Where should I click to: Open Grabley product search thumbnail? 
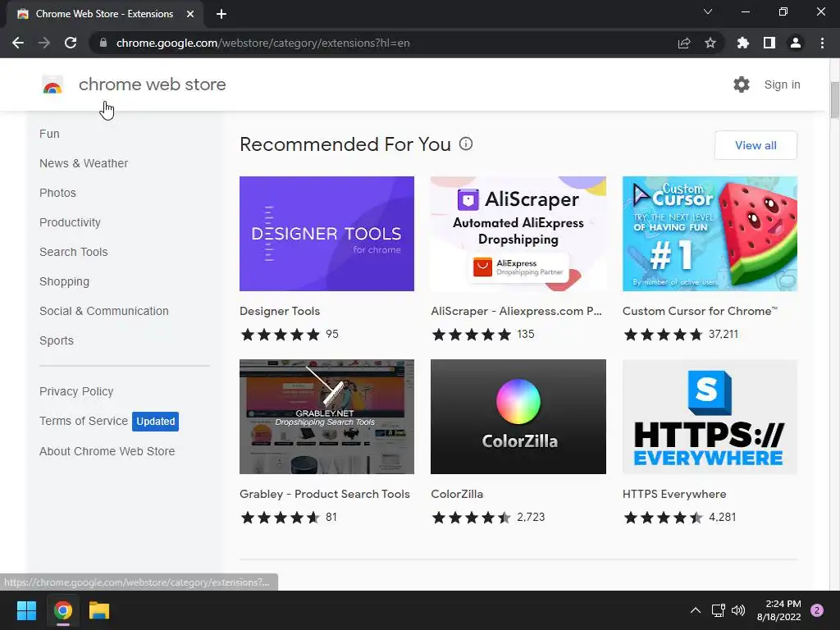[326, 417]
